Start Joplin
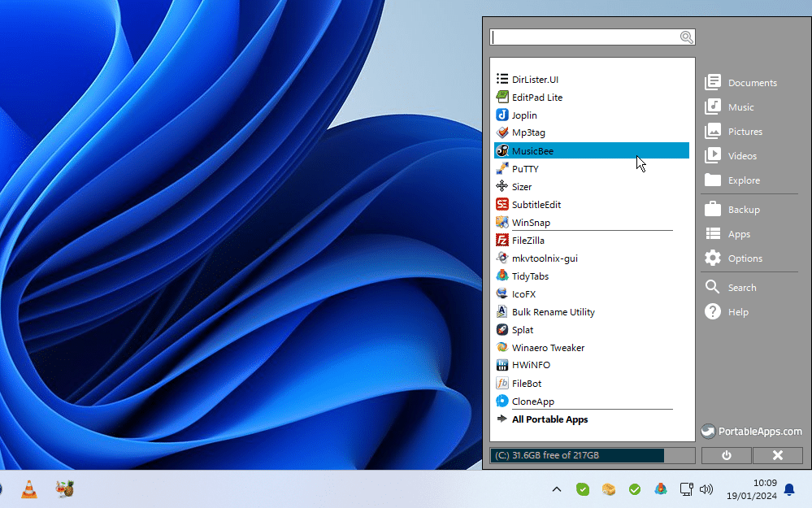 523,115
